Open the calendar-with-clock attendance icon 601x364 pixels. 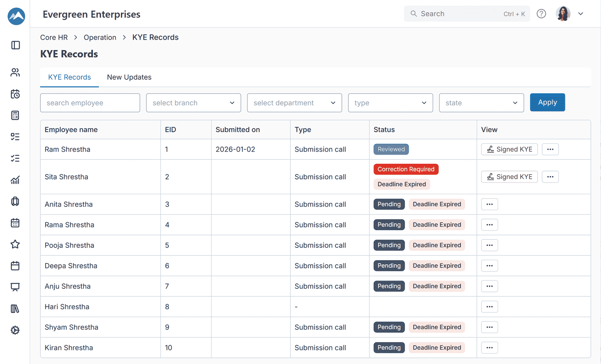(15, 94)
